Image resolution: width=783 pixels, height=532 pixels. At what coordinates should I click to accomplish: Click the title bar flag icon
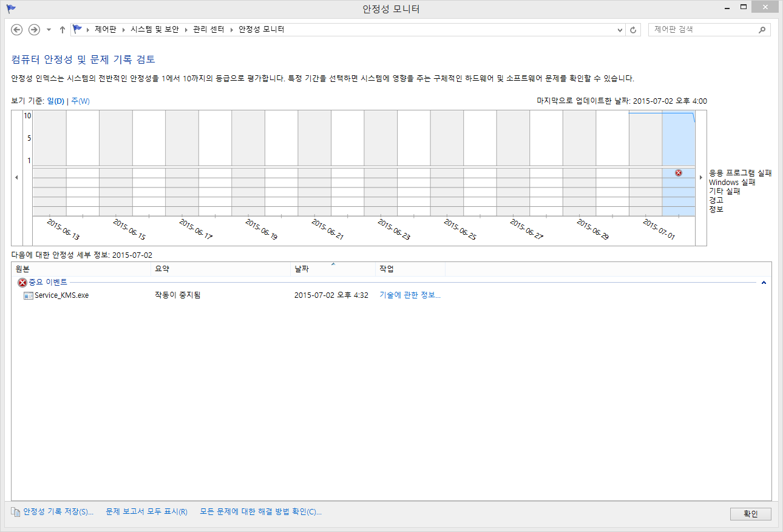[x=11, y=8]
